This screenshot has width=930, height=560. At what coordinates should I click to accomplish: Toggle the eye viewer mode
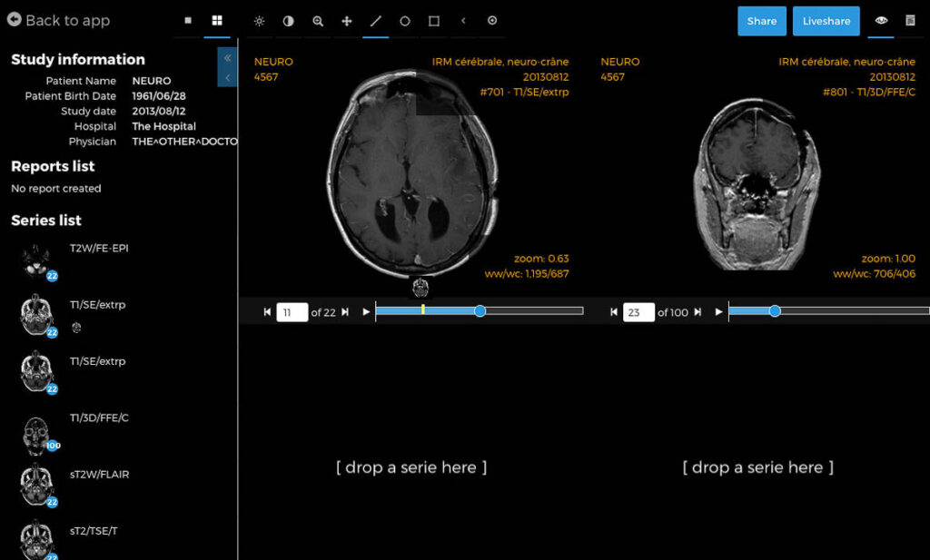[880, 20]
